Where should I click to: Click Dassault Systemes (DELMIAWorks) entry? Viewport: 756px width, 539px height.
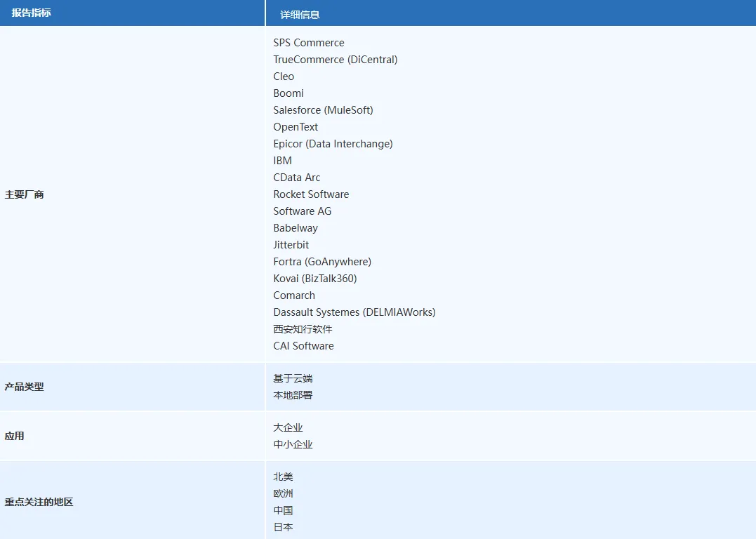pos(354,312)
